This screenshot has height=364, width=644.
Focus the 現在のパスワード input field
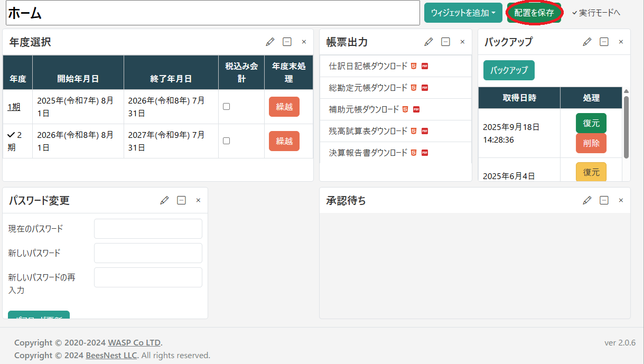coord(148,229)
